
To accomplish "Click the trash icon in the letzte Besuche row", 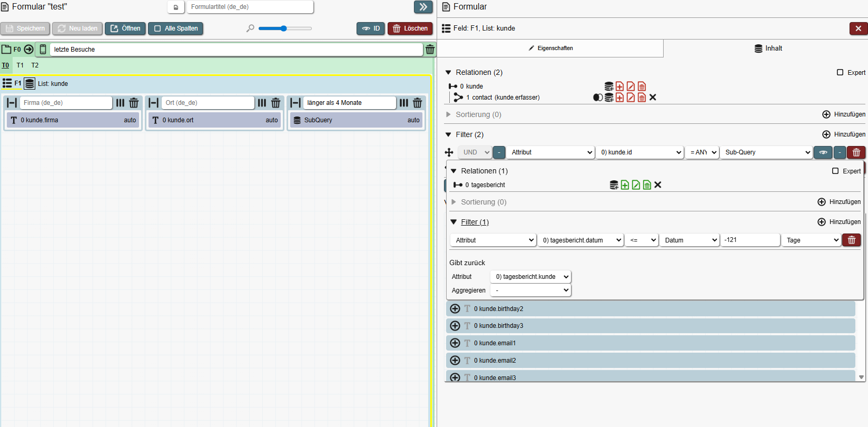I will coord(430,50).
